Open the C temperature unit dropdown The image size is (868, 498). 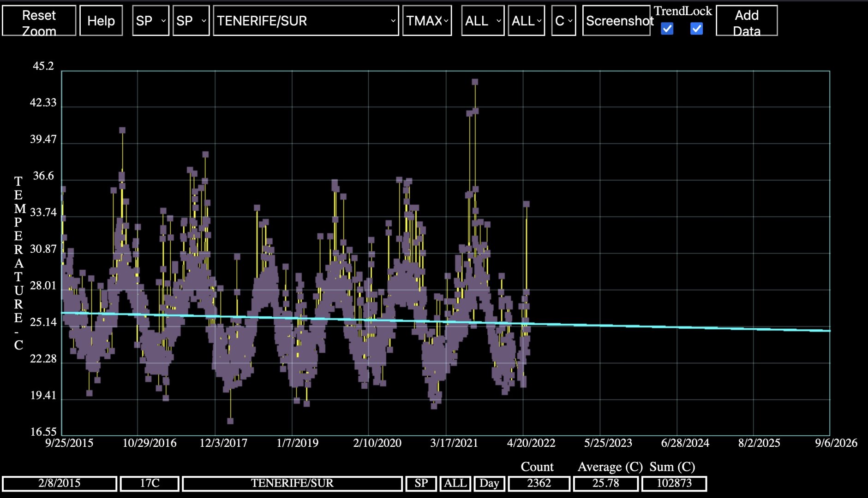tap(563, 21)
